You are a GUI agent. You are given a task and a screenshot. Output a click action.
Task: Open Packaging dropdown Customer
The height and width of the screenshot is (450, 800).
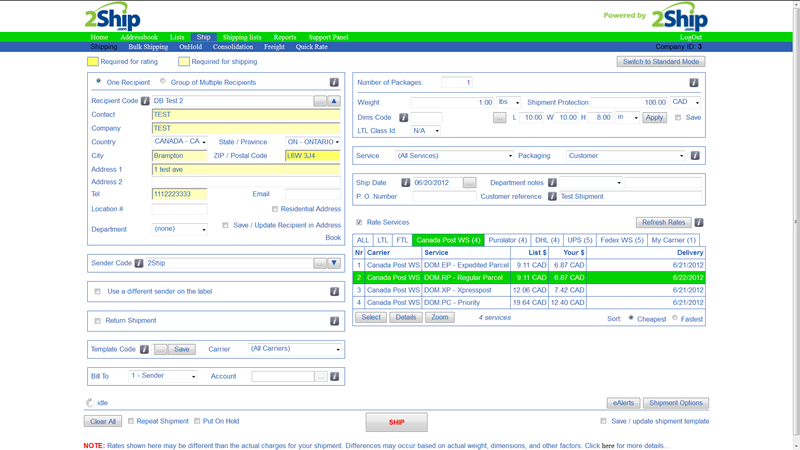(x=626, y=156)
